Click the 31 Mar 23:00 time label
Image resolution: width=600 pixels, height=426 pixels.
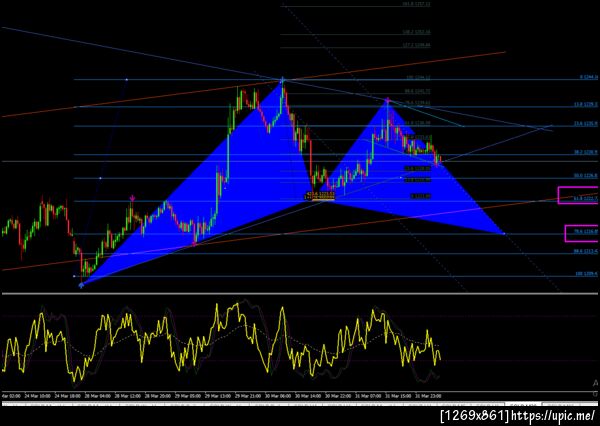428,396
